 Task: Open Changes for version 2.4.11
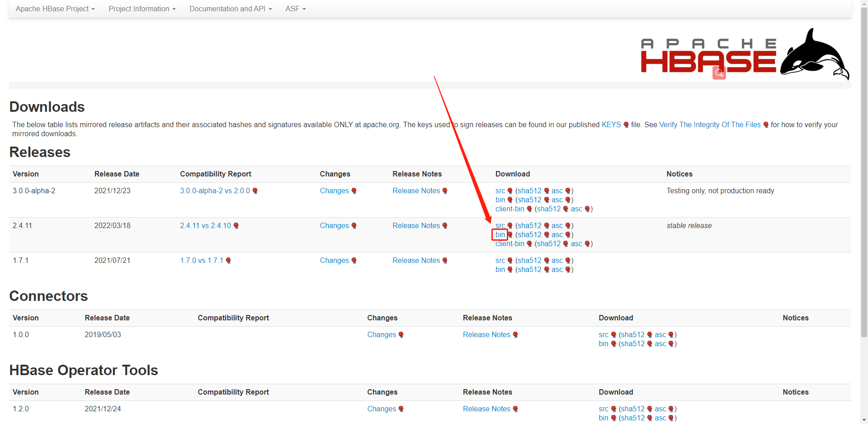click(x=334, y=225)
